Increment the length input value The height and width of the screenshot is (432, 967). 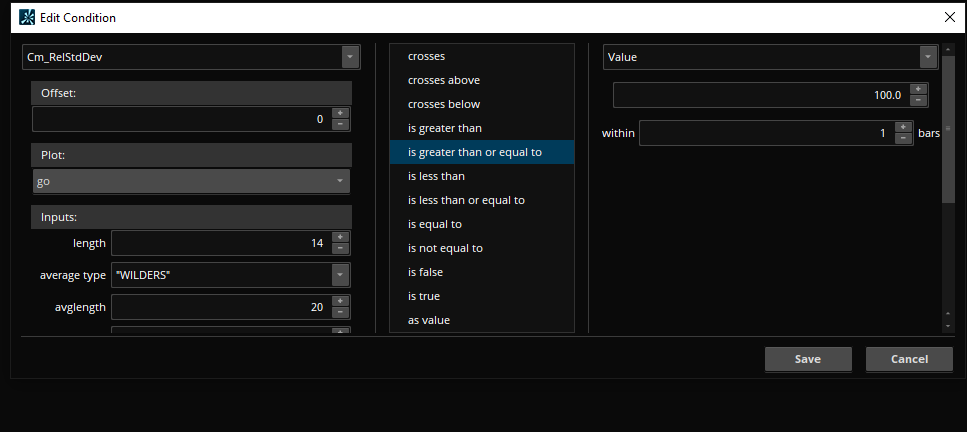[340, 237]
